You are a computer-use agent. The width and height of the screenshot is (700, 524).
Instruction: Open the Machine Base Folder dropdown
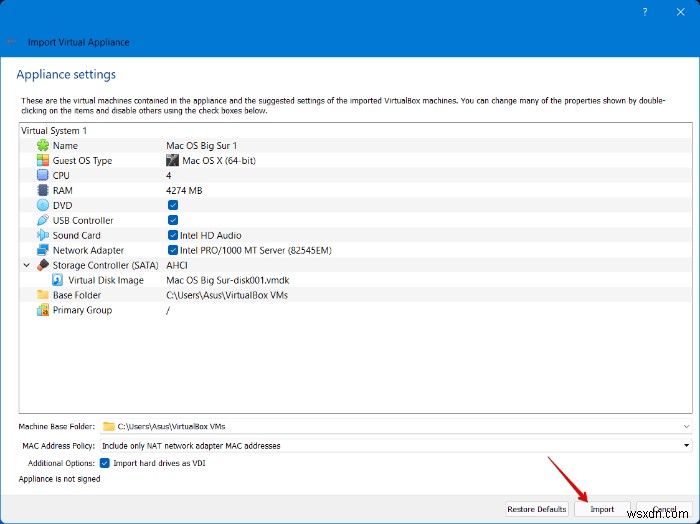pos(686,427)
